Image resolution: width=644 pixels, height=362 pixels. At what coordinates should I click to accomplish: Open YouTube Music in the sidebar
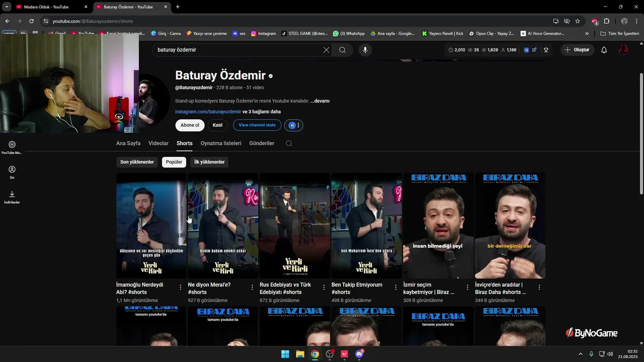[x=12, y=147]
